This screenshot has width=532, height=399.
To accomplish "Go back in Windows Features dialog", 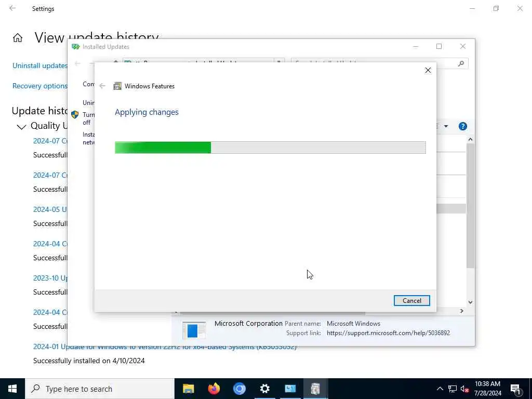I will pyautogui.click(x=102, y=86).
